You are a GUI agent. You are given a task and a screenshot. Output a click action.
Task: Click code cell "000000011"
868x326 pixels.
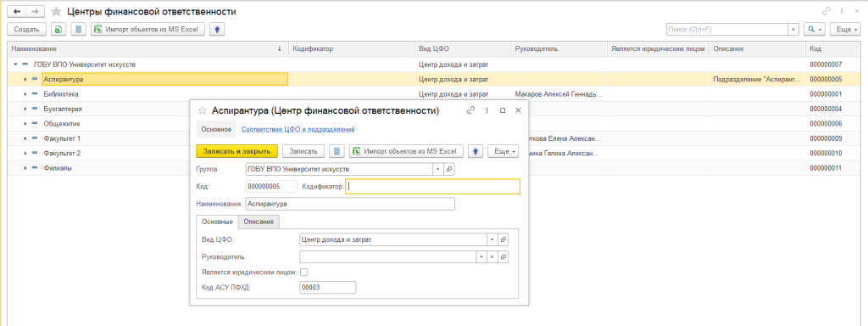click(x=826, y=167)
